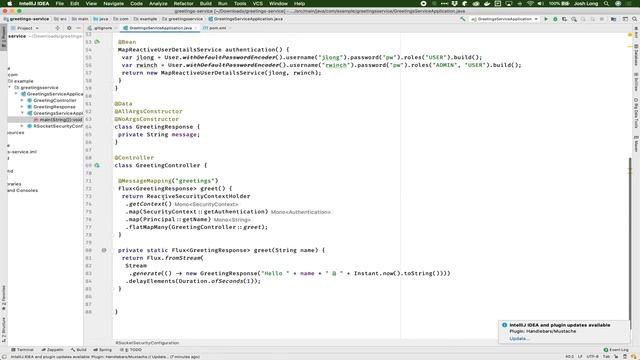Open the Spring tool window
640x360 pixels.
(x=102, y=350)
